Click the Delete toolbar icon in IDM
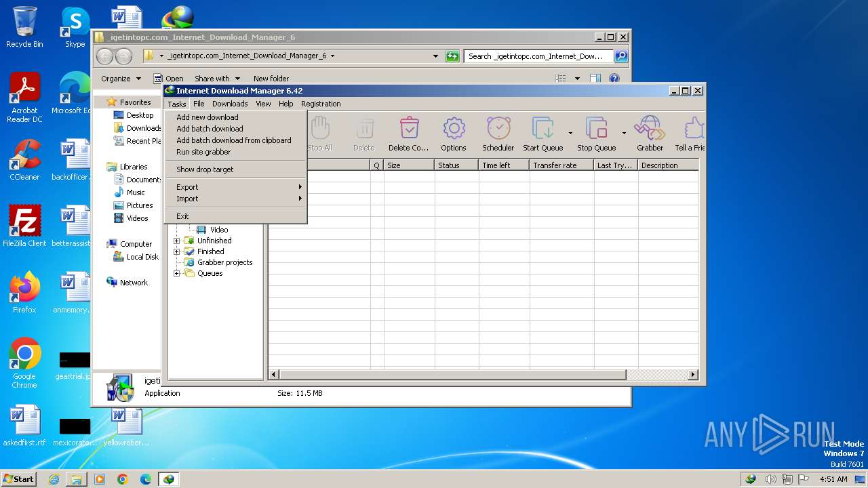Image resolution: width=868 pixels, height=488 pixels. click(363, 134)
